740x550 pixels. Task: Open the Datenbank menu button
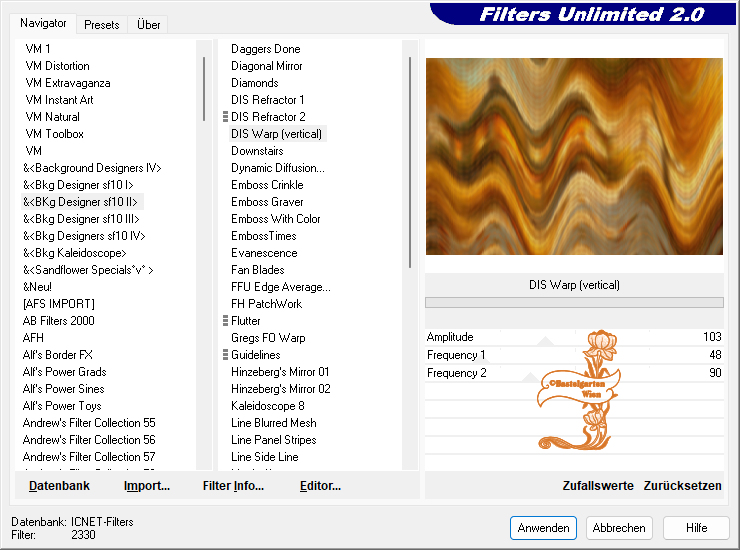tap(59, 486)
